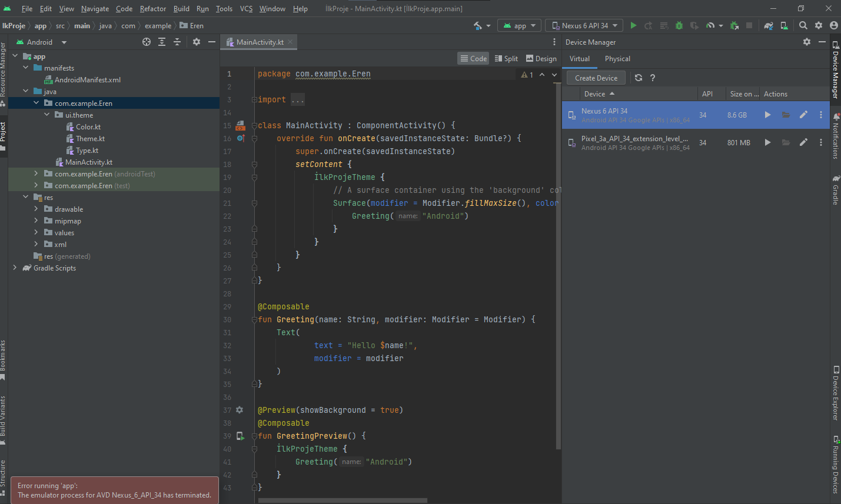Click the editor vertical scrollbar
The height and width of the screenshot is (504, 841).
(558, 265)
